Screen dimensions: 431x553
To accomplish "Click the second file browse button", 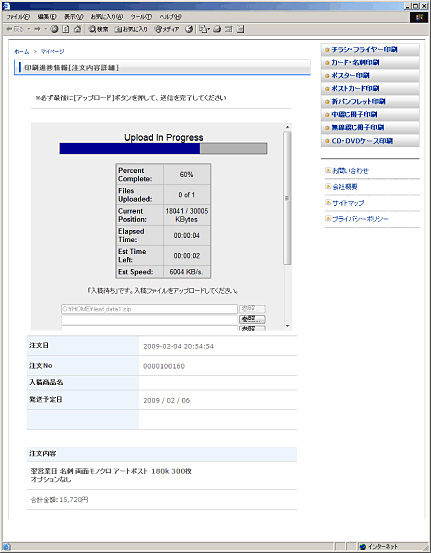I will click(x=252, y=319).
